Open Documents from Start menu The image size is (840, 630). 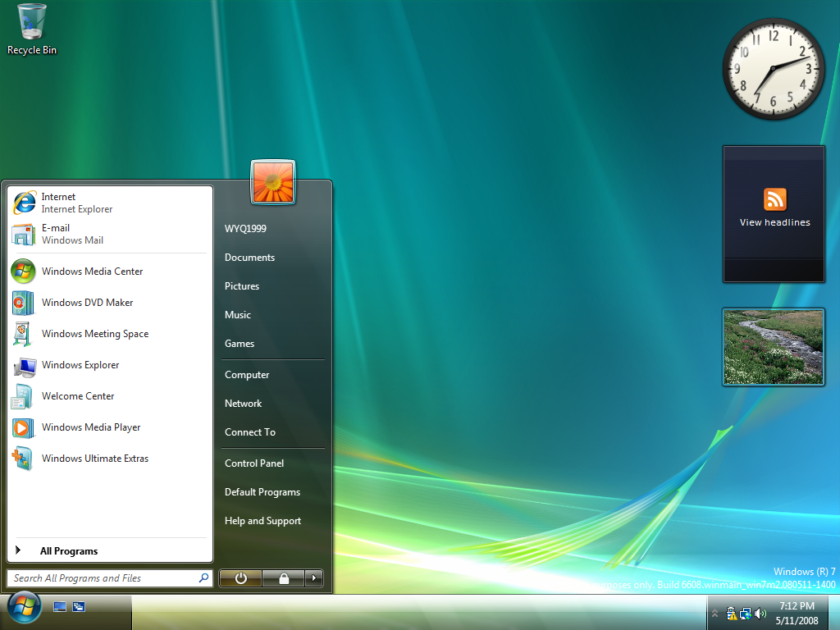[249, 258]
